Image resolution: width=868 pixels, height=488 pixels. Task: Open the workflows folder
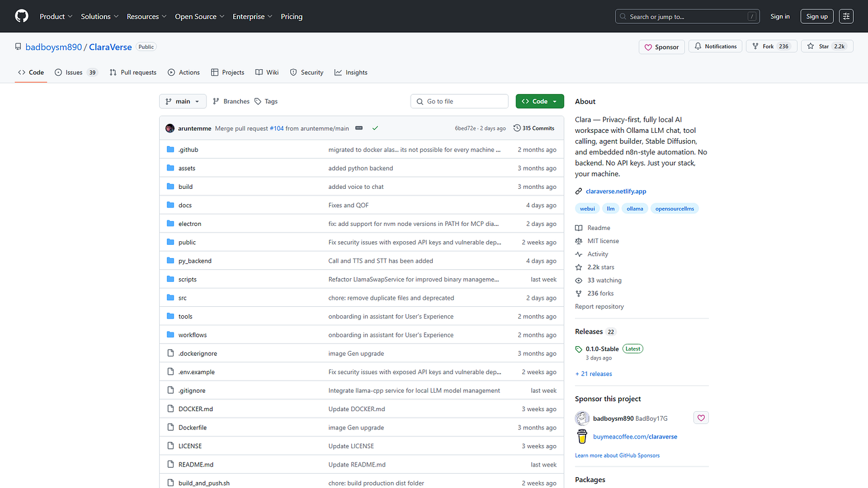(x=193, y=335)
